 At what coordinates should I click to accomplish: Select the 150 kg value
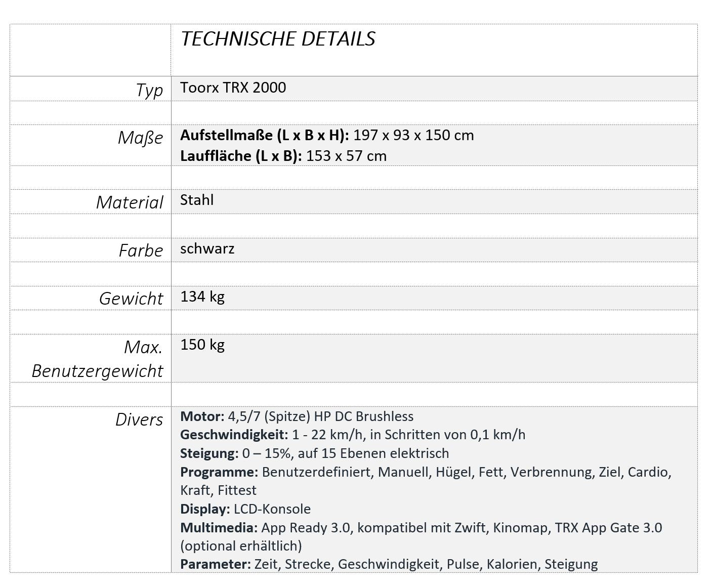[202, 345]
